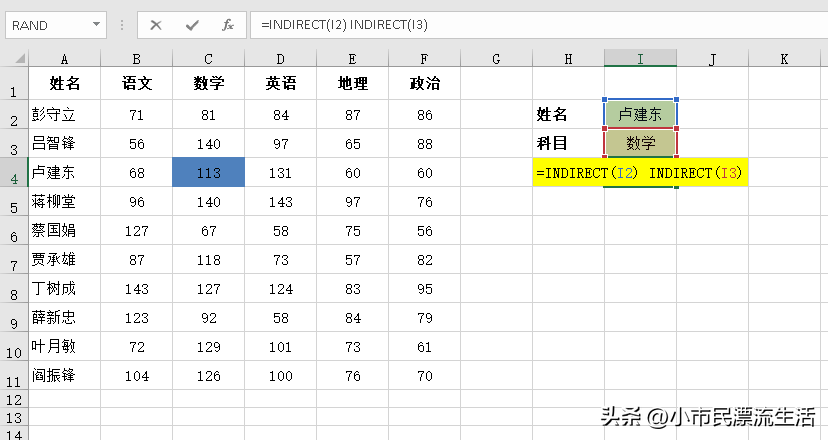Select the cell with name 叶月敏
The width and height of the screenshot is (828, 440).
(x=64, y=347)
